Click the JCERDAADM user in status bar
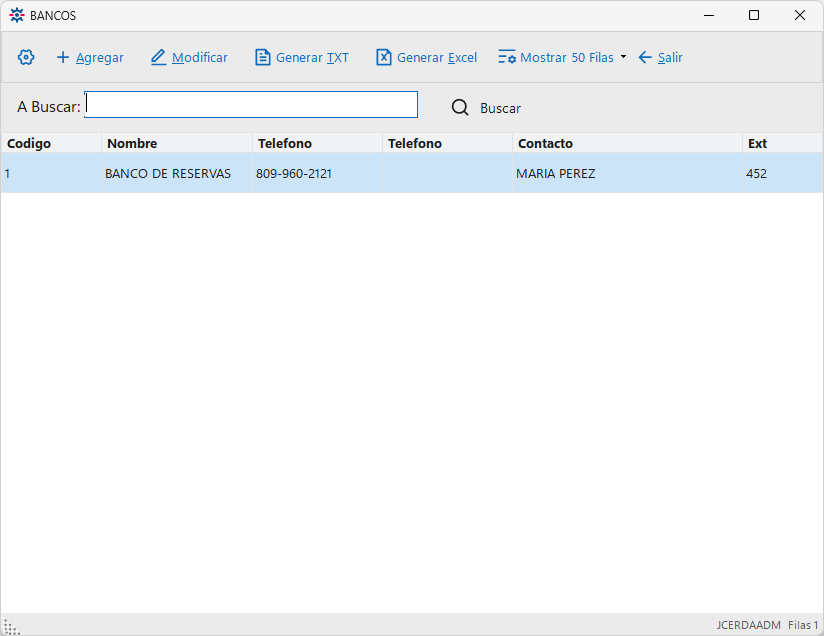This screenshot has width=824, height=636. 748,625
